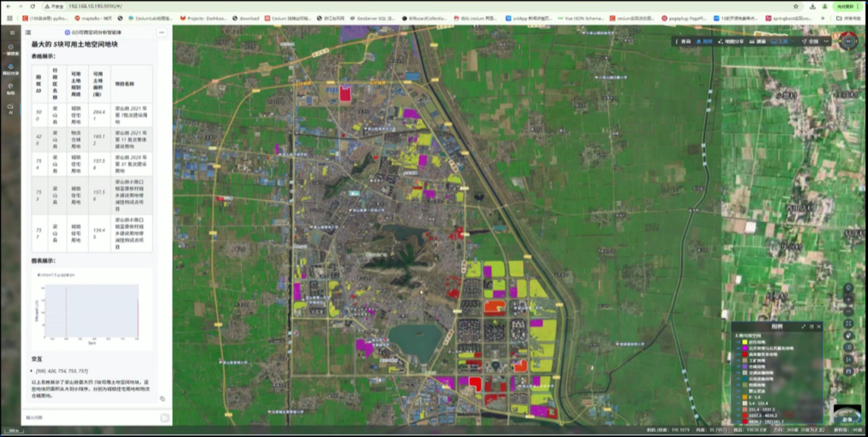868x437 pixels.
Task: Click the orange 0 - 5.4 legend swatch
Action: coord(745,397)
